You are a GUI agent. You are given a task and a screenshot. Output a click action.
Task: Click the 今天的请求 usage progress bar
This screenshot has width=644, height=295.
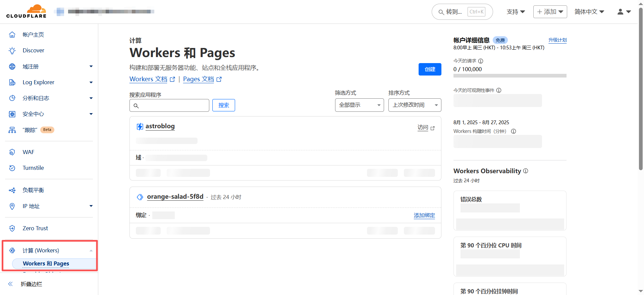coord(510,76)
